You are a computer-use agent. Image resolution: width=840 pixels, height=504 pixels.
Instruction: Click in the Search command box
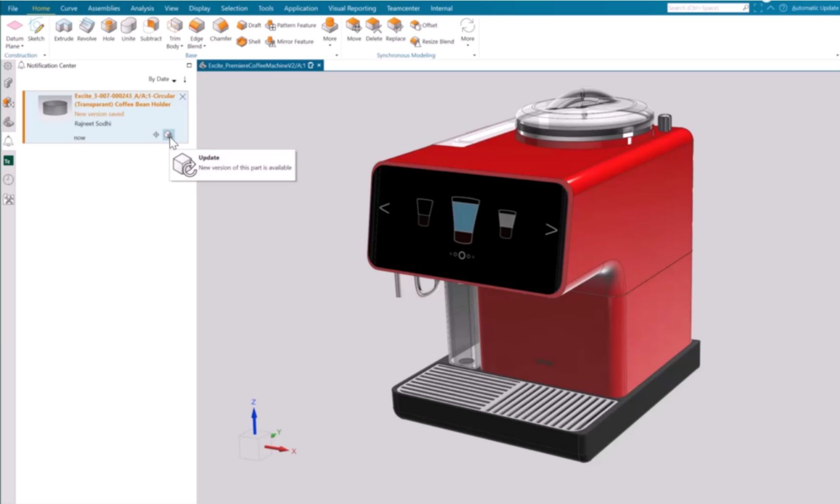click(x=705, y=8)
